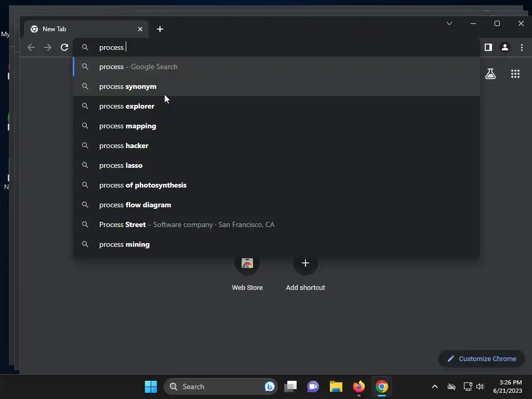
Task: Select process flow diagram suggestion
Action: [276, 205]
